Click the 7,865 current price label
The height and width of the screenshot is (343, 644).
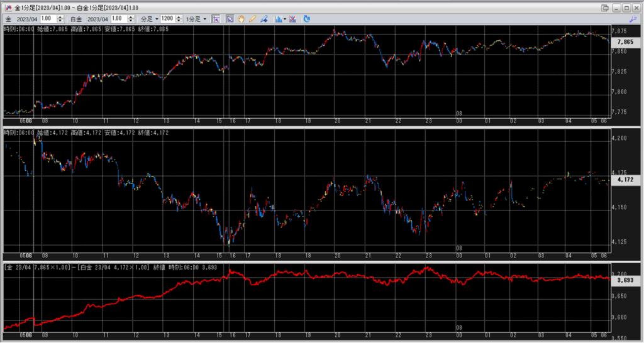click(626, 41)
